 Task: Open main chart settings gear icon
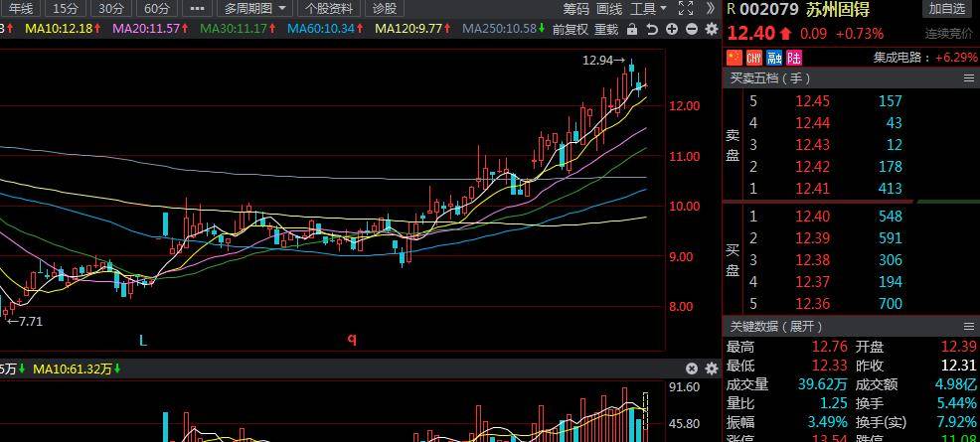[711, 29]
